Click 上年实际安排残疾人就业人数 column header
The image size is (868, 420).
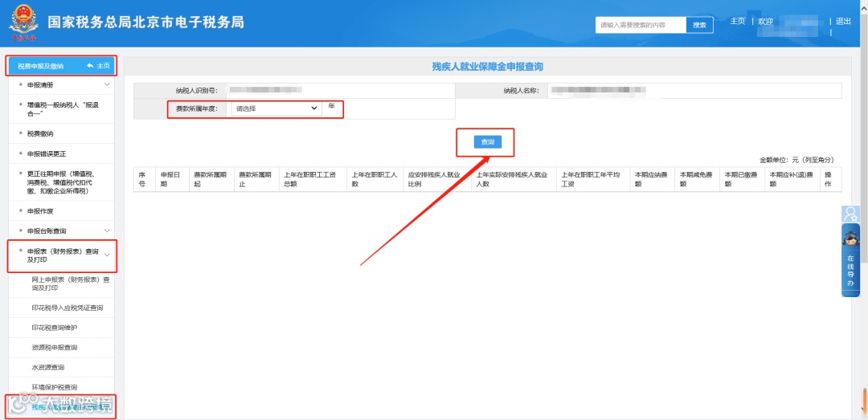click(x=513, y=179)
